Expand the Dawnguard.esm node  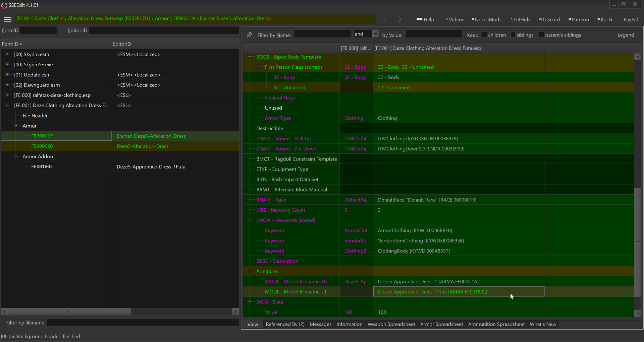tap(7, 85)
